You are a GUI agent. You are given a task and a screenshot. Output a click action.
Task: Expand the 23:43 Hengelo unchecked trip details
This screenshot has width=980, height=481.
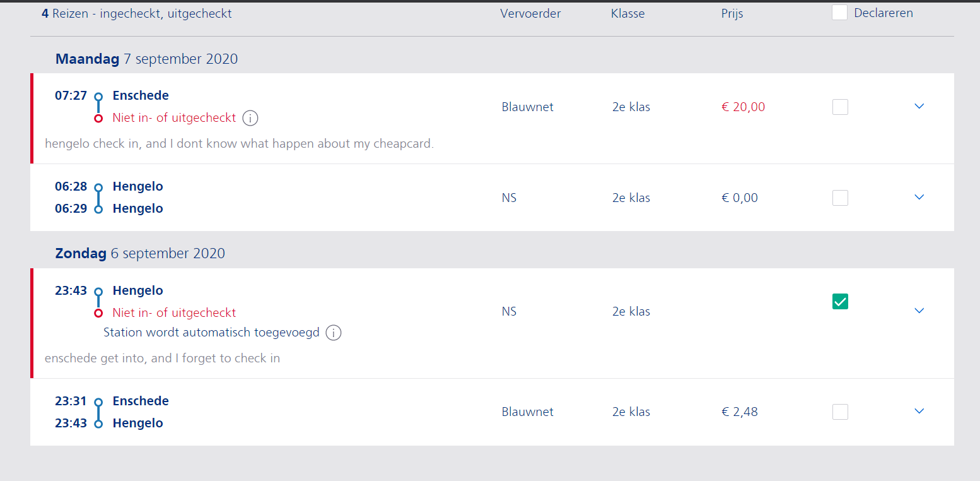tap(919, 311)
